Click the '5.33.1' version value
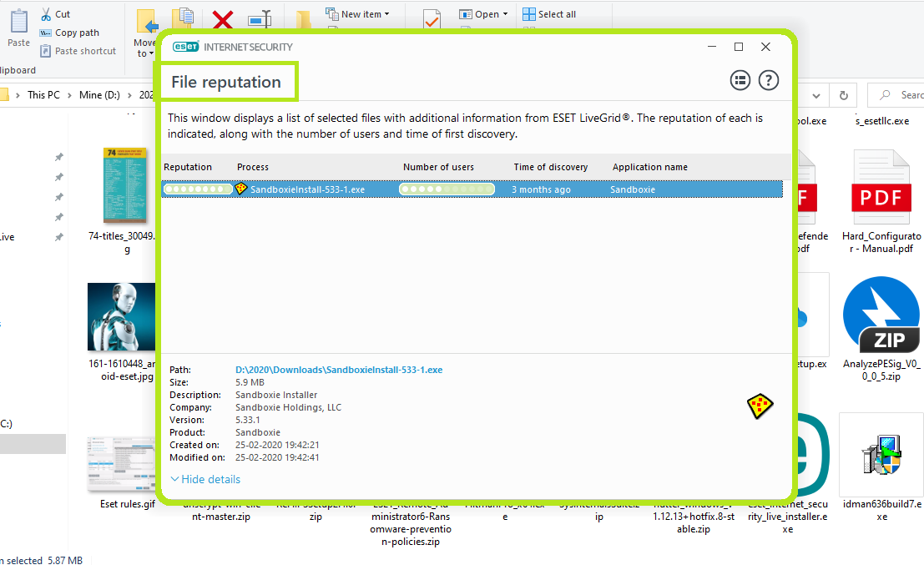The height and width of the screenshot is (570, 924). [248, 420]
